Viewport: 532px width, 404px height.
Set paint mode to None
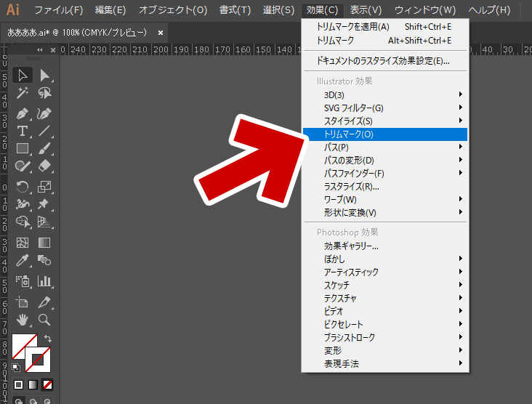point(47,384)
